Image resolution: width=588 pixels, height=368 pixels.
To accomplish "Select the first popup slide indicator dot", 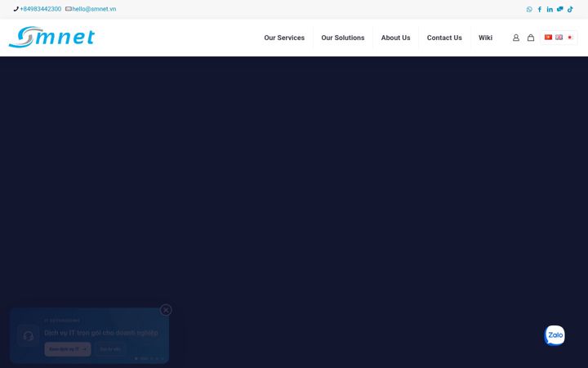I will [136, 359].
